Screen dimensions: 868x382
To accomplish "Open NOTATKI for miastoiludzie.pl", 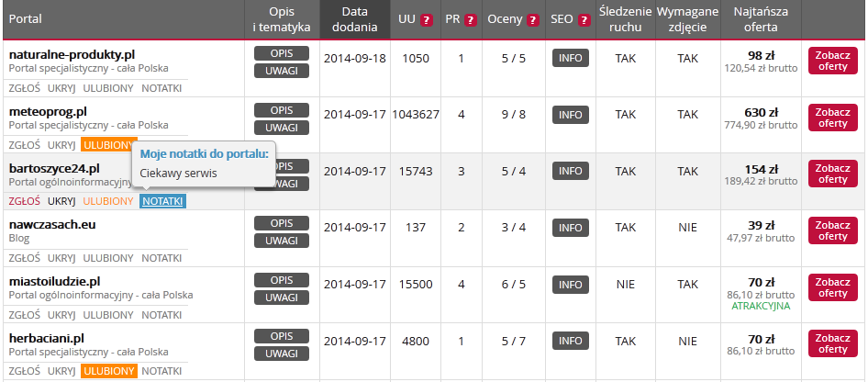I will (x=161, y=314).
